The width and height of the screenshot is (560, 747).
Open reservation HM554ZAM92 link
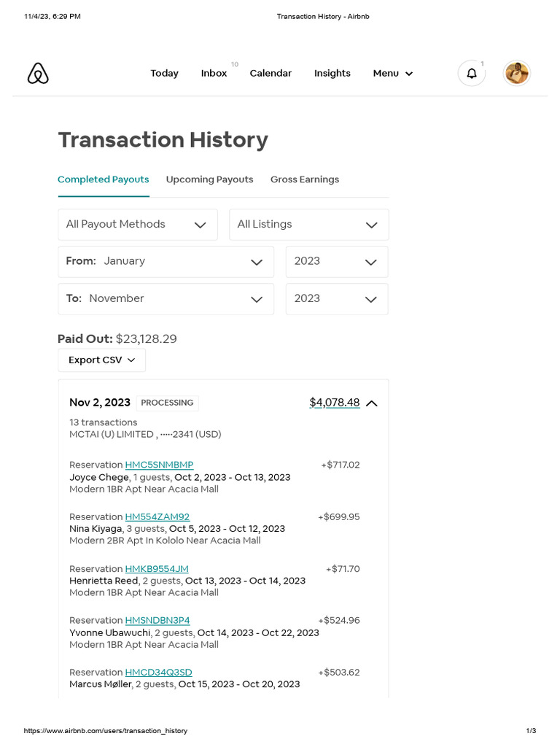click(157, 516)
